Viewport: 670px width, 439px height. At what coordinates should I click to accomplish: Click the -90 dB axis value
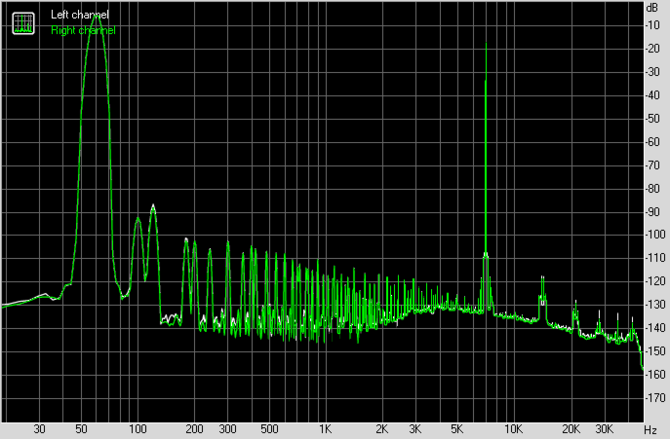click(x=654, y=212)
